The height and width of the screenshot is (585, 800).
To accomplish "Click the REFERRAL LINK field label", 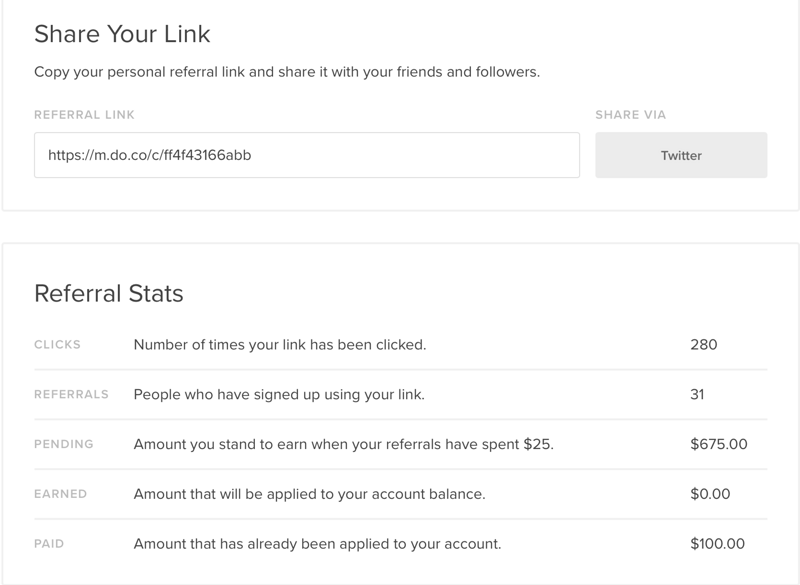I will (84, 115).
